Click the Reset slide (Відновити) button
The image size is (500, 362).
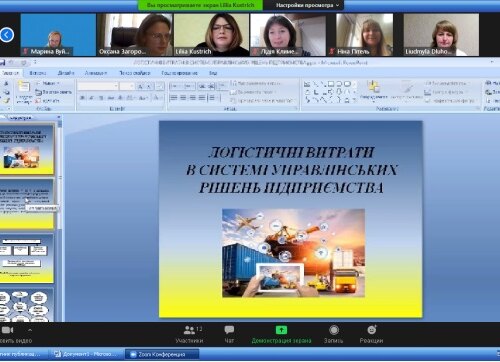tap(53, 92)
